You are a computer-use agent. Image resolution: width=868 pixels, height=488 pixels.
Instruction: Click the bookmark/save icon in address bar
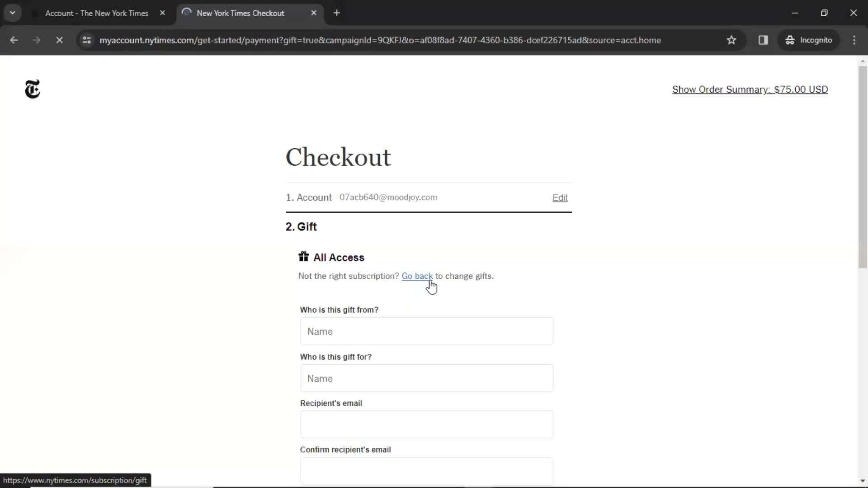(x=731, y=40)
